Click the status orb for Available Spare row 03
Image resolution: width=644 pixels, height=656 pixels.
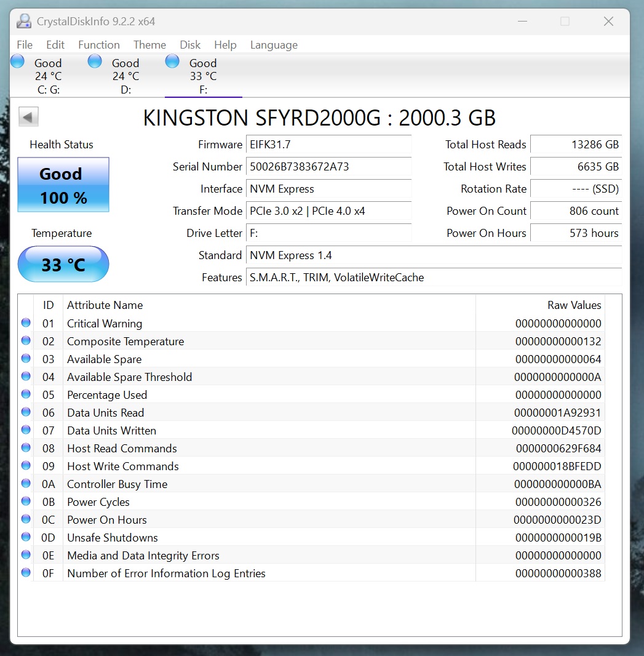pos(26,359)
